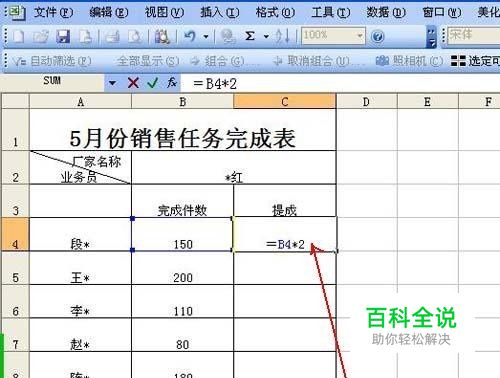500x378 pixels.
Task: Click the 照相机(C) camera button
Action: [409, 61]
